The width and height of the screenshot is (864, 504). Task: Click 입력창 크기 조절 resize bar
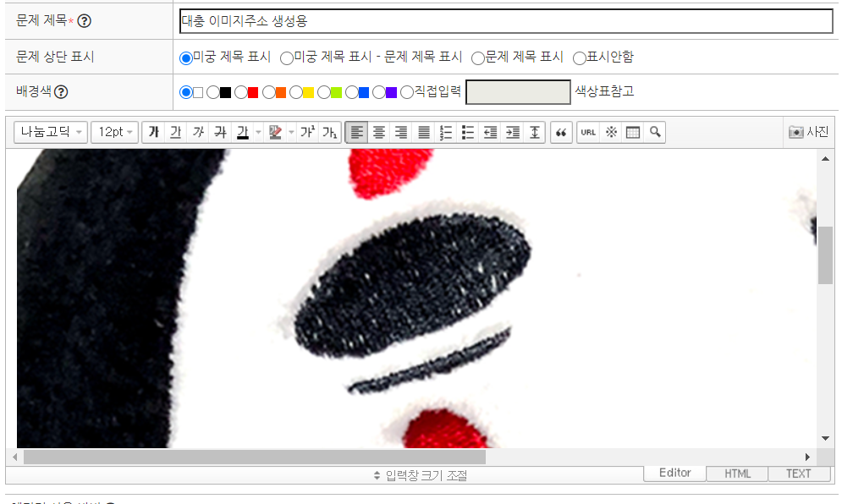[421, 475]
